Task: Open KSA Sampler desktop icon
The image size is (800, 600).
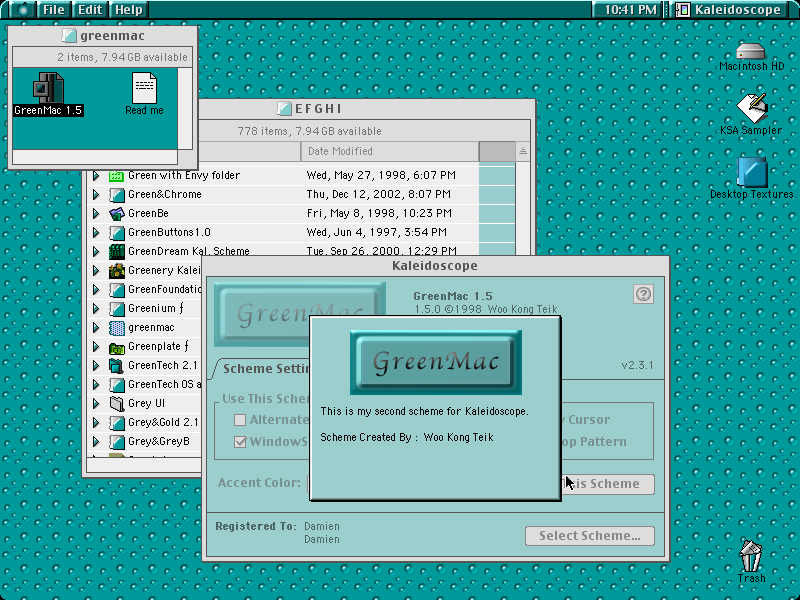Action: coord(752,108)
